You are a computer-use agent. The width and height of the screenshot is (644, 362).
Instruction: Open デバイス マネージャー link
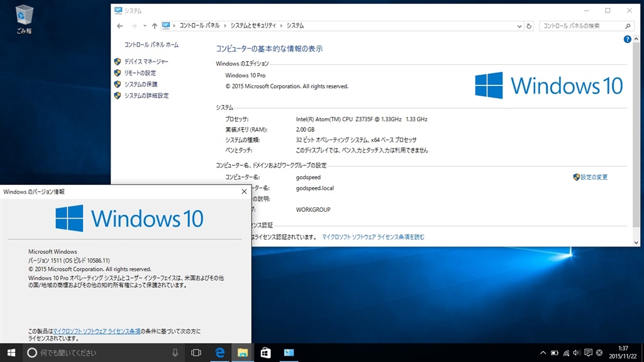(146, 62)
